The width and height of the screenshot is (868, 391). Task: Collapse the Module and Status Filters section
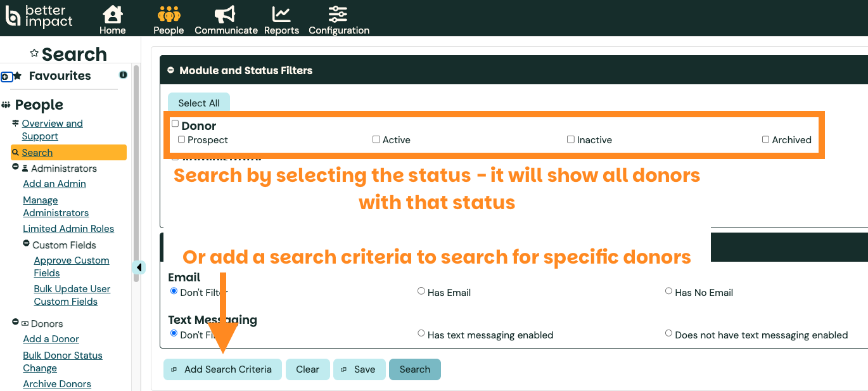(170, 70)
